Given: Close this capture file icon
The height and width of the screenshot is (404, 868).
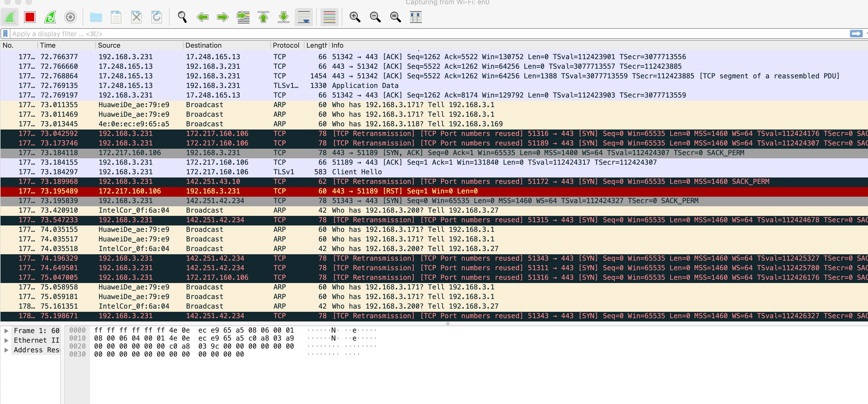Looking at the screenshot, I should pos(136,17).
